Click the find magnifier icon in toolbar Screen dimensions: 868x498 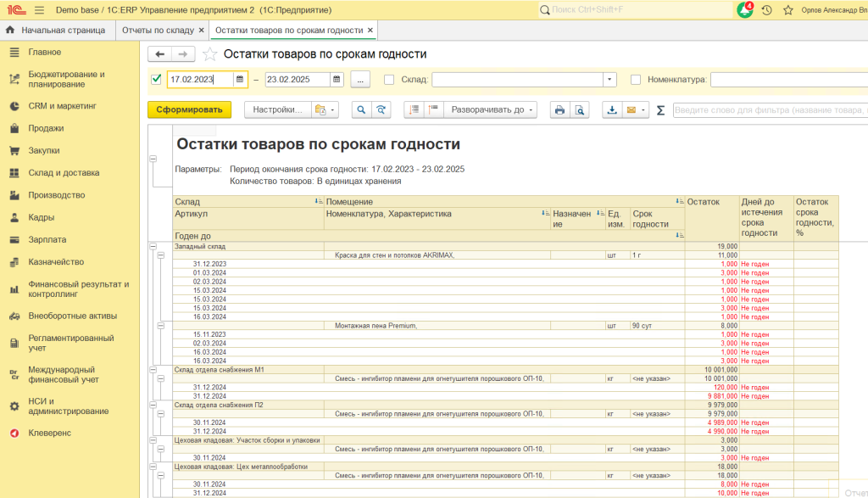pyautogui.click(x=361, y=109)
